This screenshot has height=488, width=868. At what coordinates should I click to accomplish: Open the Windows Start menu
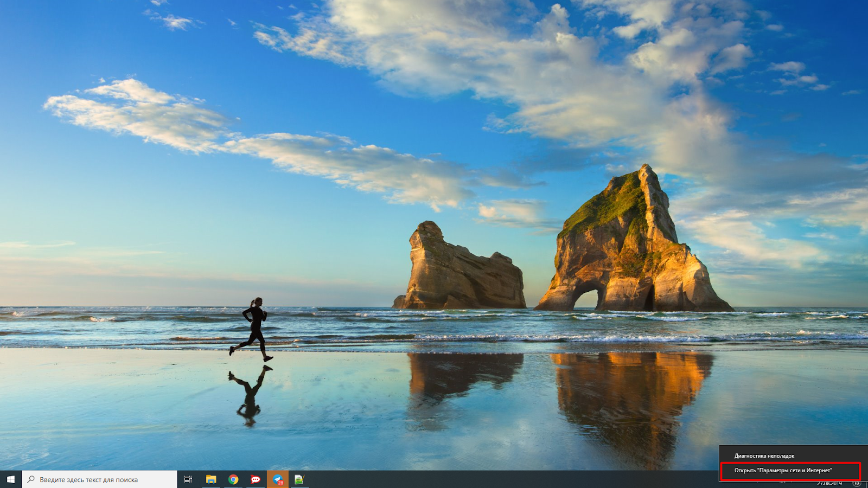tap(11, 479)
